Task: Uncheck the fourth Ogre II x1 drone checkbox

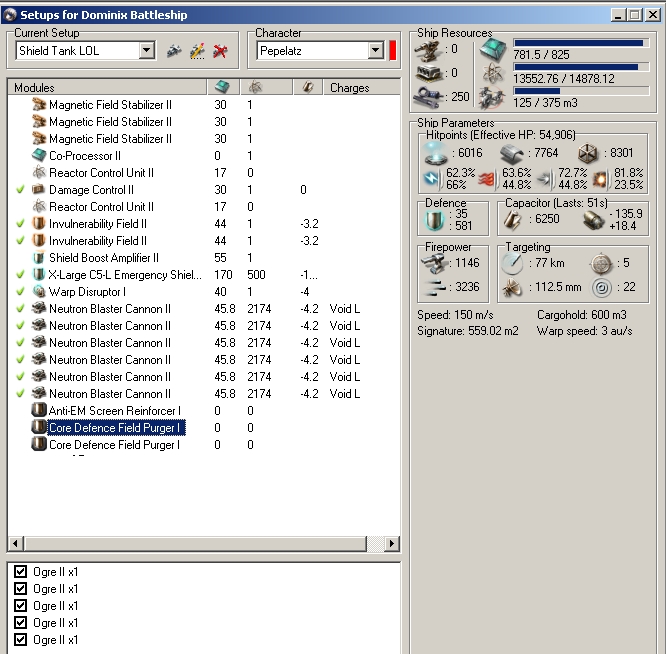Action: pos(20,623)
